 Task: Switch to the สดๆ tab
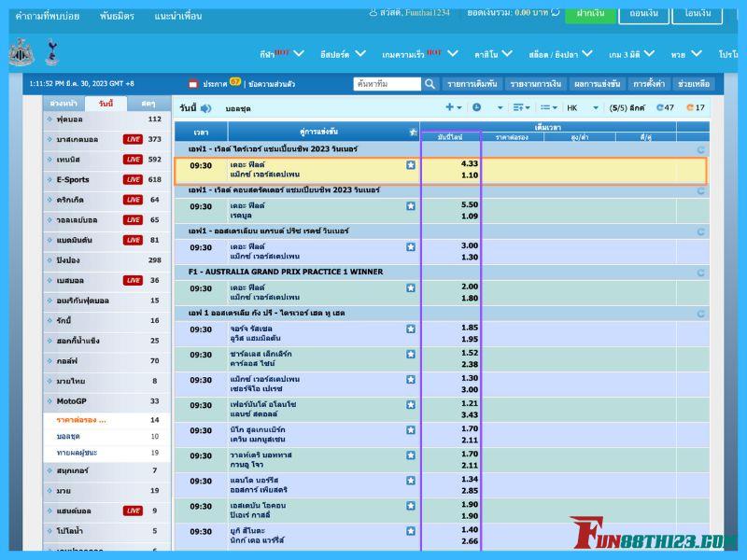[148, 104]
